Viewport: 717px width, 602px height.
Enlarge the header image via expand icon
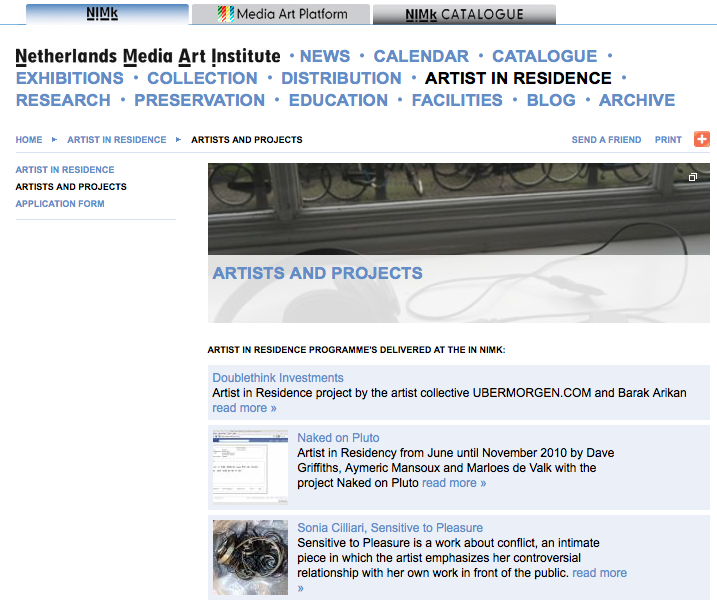pyautogui.click(x=693, y=177)
